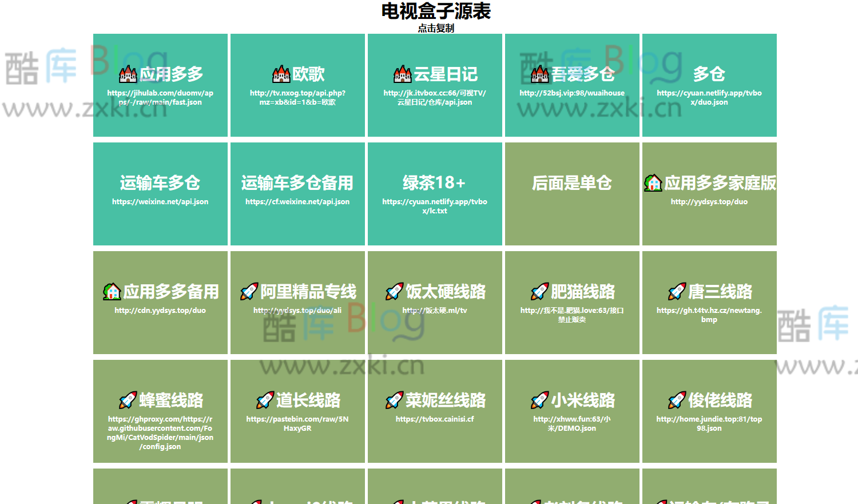Click the cyuan.netlify.app lc.txt link
Screen dimensions: 858x504
435,206
